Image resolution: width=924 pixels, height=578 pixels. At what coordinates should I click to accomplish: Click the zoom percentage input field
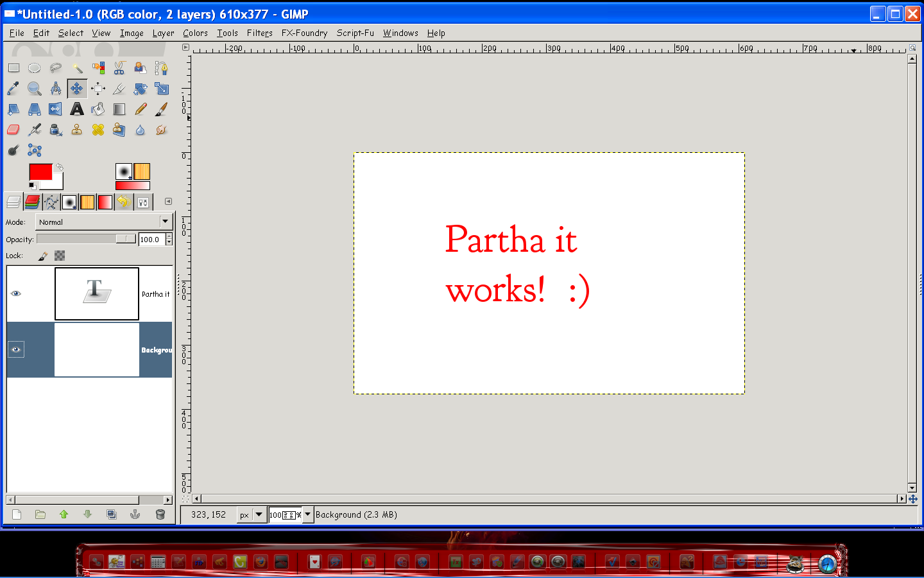click(x=286, y=514)
